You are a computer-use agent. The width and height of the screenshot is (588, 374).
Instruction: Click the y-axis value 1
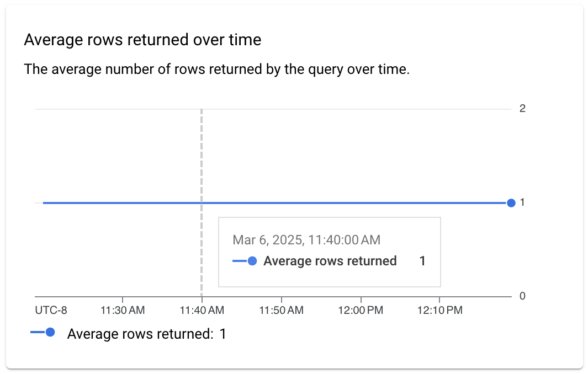522,202
